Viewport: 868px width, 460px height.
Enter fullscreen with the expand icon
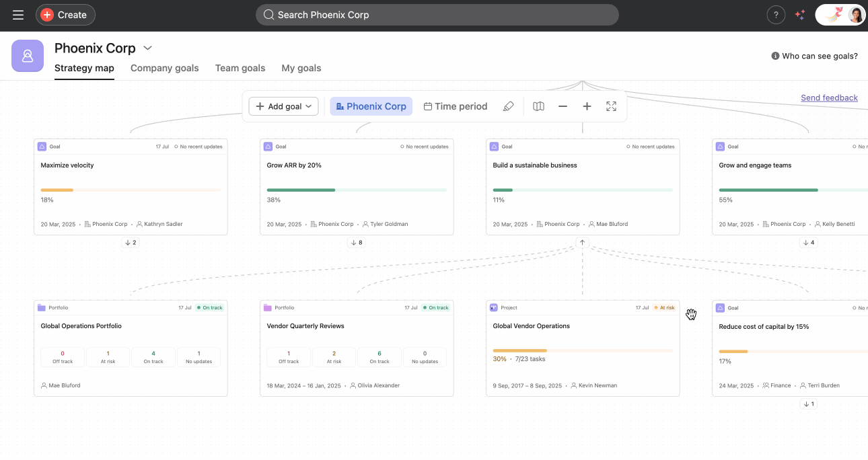[x=611, y=106]
